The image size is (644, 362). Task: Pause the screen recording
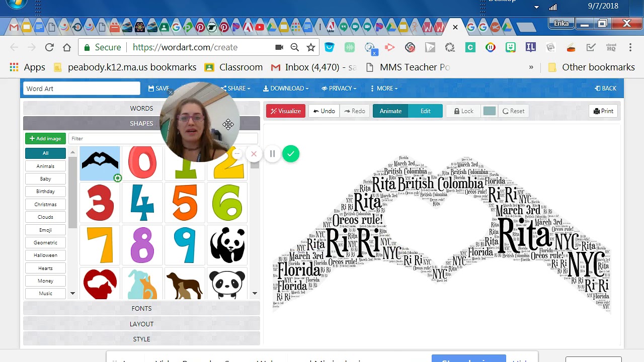(x=272, y=154)
